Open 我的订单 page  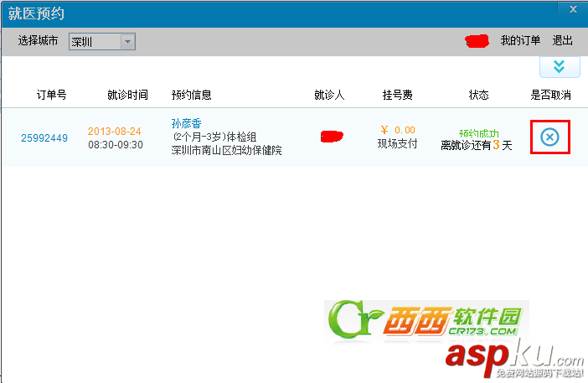520,40
